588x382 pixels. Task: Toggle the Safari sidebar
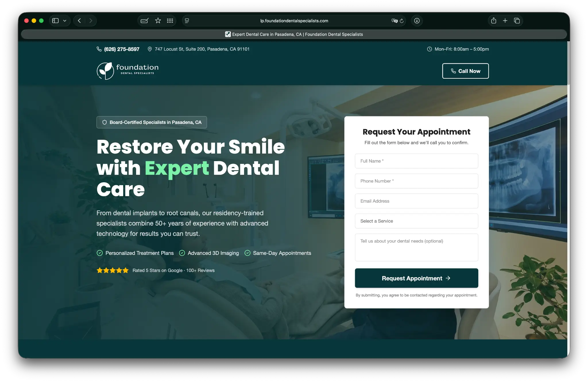click(x=56, y=20)
